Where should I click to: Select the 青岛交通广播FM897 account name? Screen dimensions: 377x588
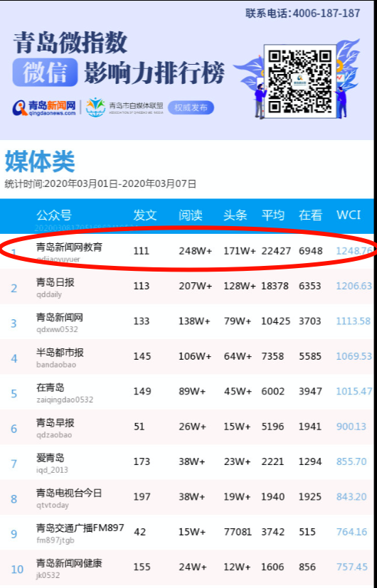(x=80, y=528)
